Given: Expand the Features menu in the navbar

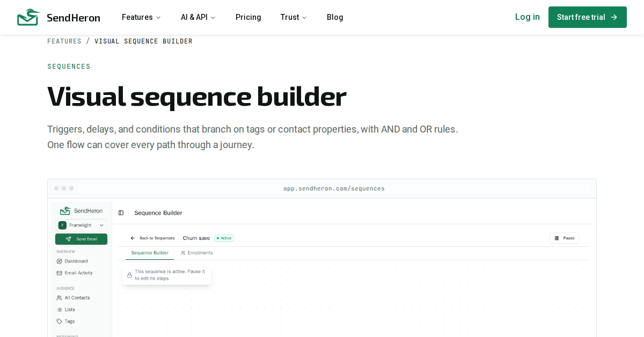Looking at the screenshot, I should point(141,17).
